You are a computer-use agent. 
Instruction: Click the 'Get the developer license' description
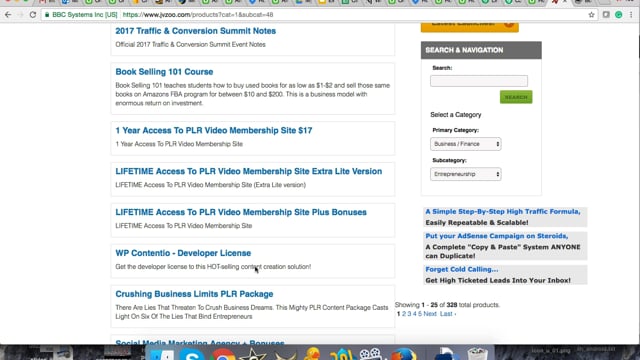coord(213,267)
